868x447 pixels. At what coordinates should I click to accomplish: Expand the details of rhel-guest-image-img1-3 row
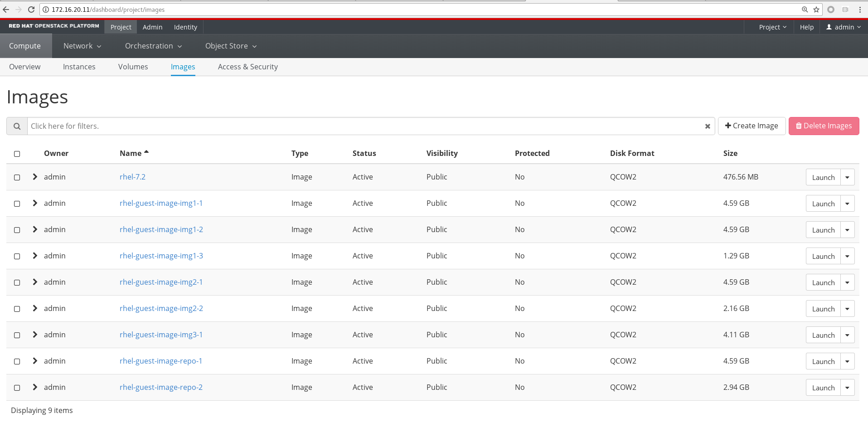(x=35, y=256)
